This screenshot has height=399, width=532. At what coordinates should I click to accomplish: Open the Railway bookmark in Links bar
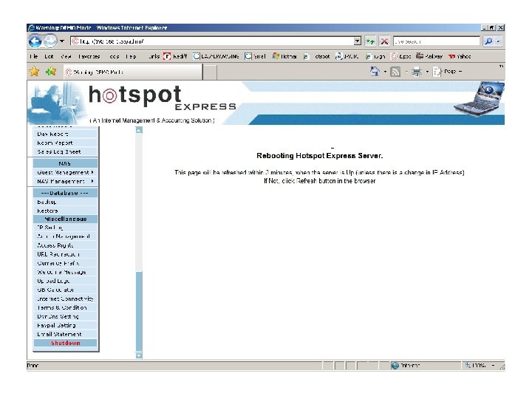coord(429,56)
